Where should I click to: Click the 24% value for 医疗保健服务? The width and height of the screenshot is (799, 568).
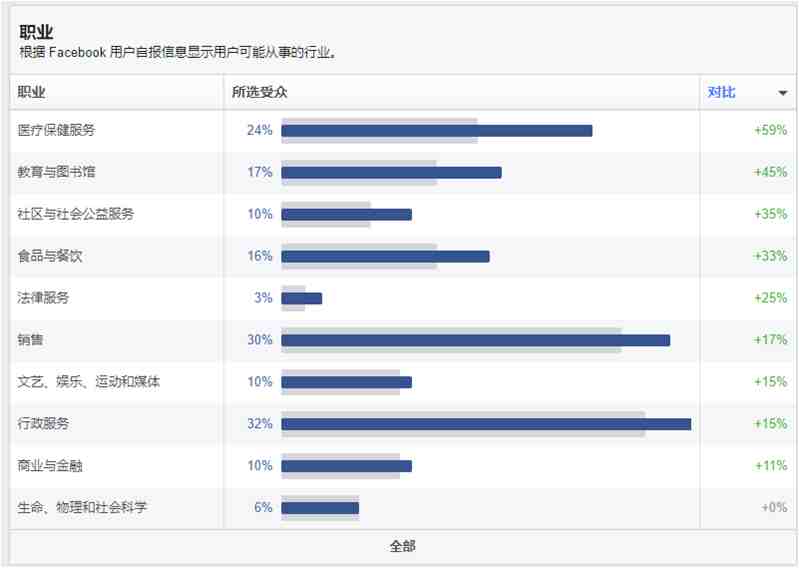pyautogui.click(x=260, y=130)
